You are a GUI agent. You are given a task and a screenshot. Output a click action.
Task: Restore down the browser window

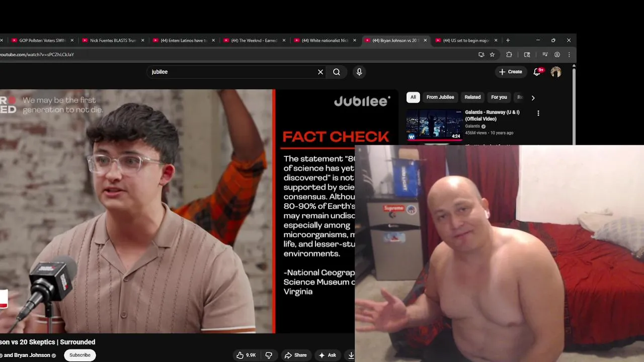[553, 40]
